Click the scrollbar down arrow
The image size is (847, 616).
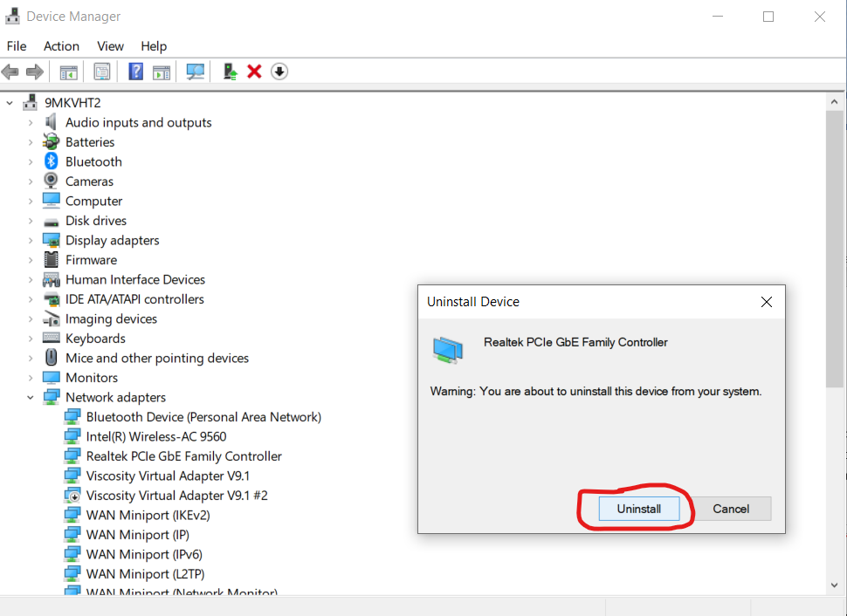(x=834, y=585)
